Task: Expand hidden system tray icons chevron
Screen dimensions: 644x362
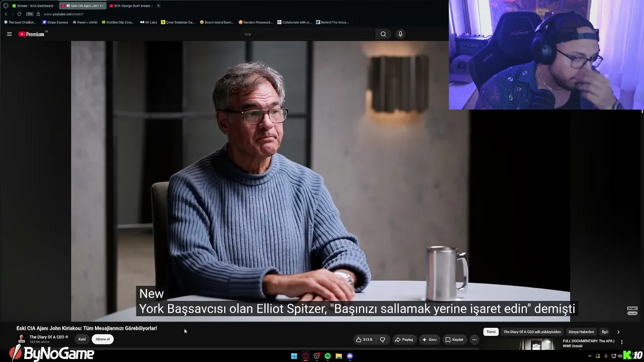Action: [x=590, y=356]
